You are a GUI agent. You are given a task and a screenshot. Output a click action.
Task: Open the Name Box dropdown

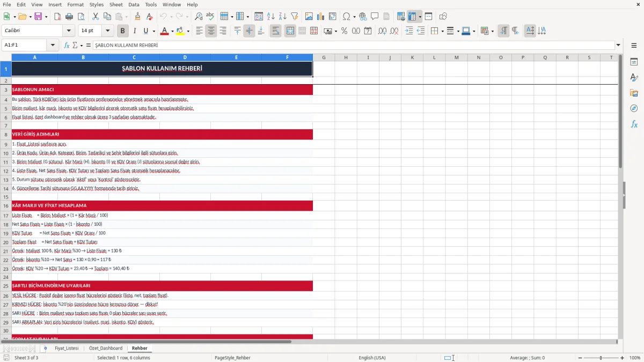[53, 45]
